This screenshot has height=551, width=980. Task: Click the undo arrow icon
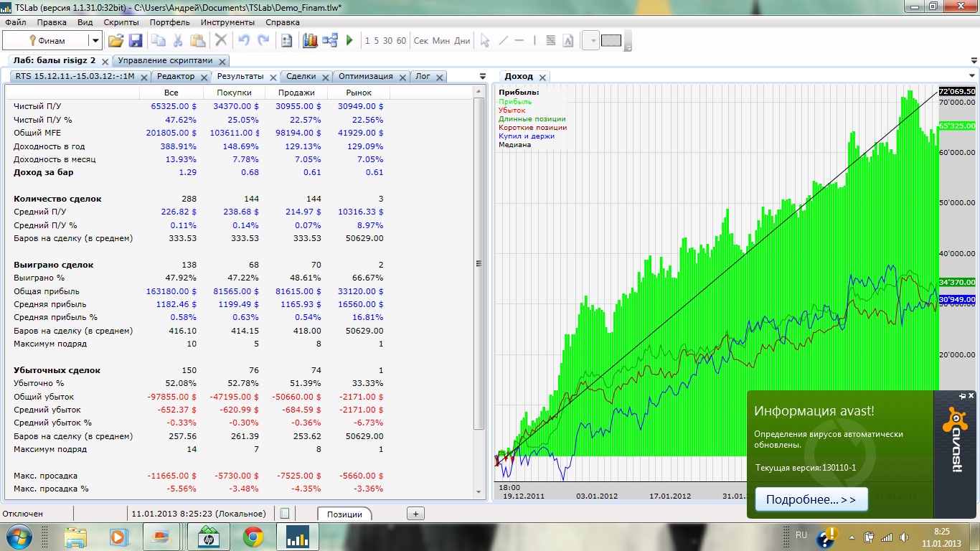point(244,41)
